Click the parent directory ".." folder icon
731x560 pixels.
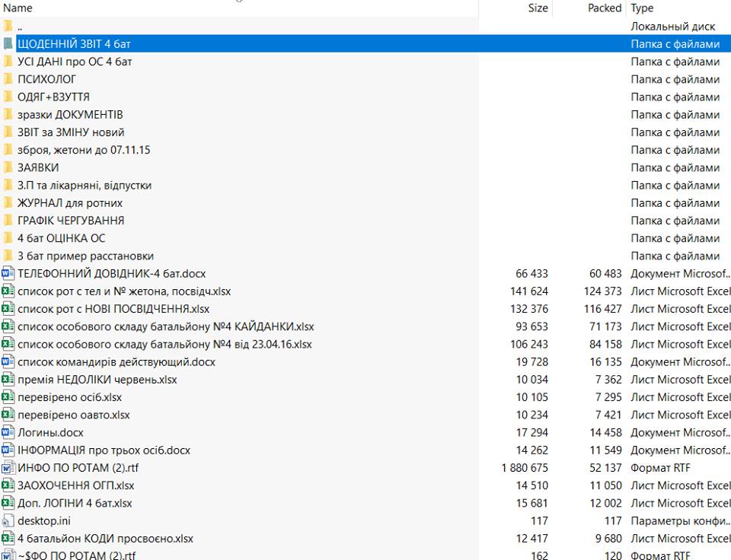tap(8, 27)
